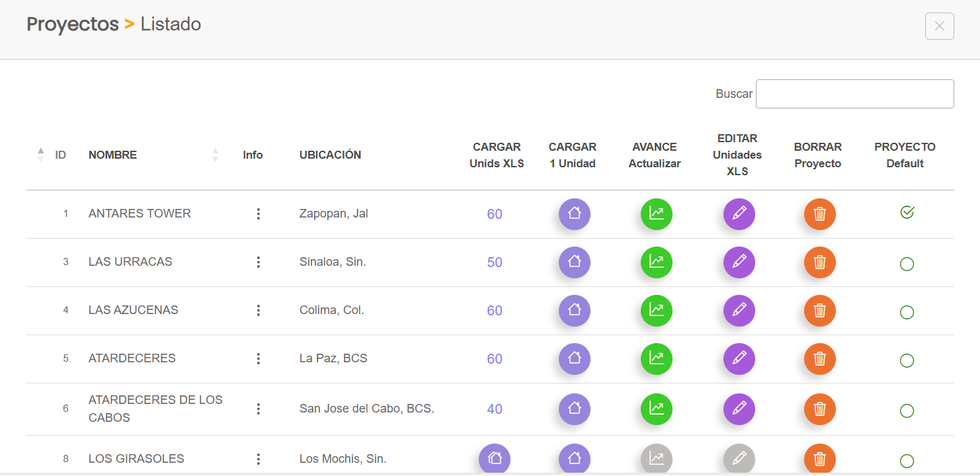Click pencil icon in LAS URRACAS row

pyautogui.click(x=739, y=262)
